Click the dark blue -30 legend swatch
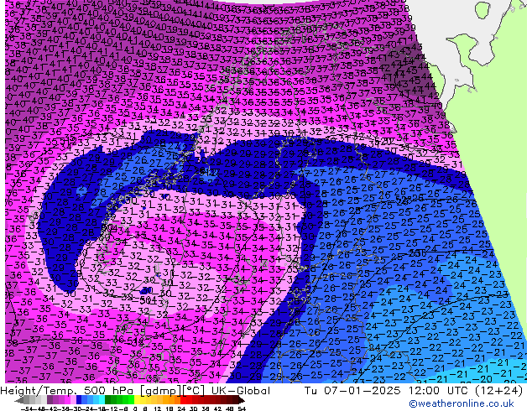532x411 pixels. (x=79, y=399)
